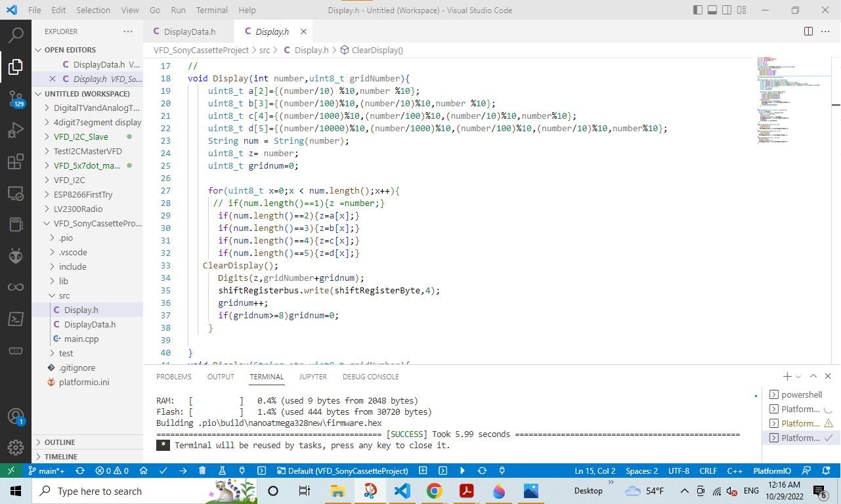Click the CRLF end of line selector
This screenshot has width=841, height=504.
(x=708, y=471)
